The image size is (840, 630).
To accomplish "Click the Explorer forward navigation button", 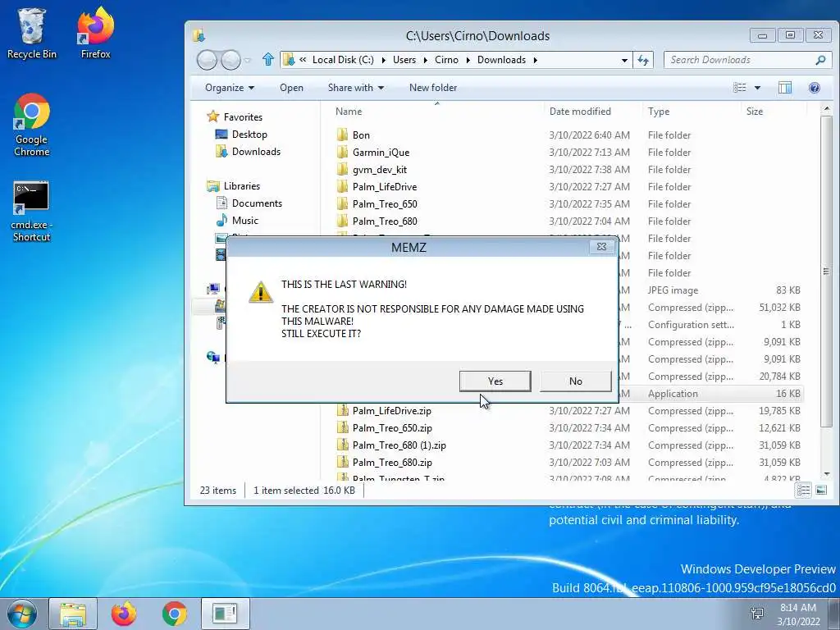I will pos(231,60).
